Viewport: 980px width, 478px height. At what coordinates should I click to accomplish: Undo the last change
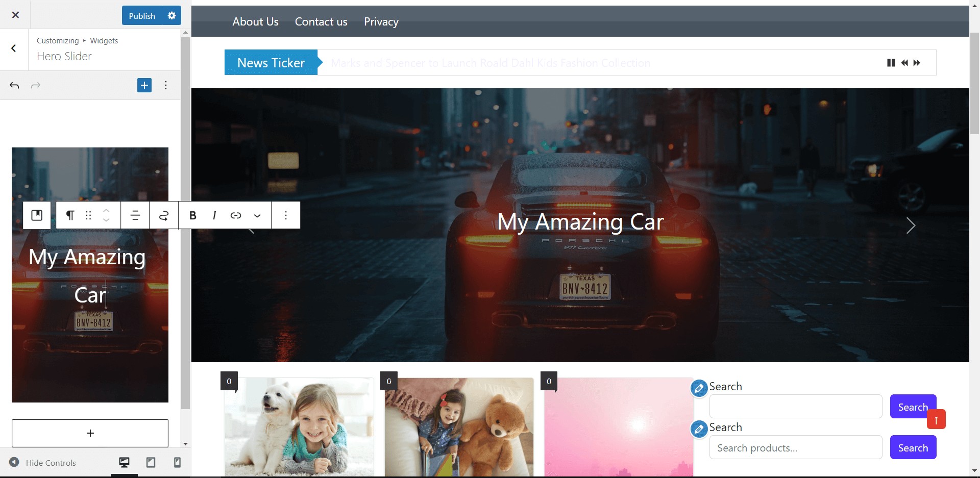tap(14, 85)
